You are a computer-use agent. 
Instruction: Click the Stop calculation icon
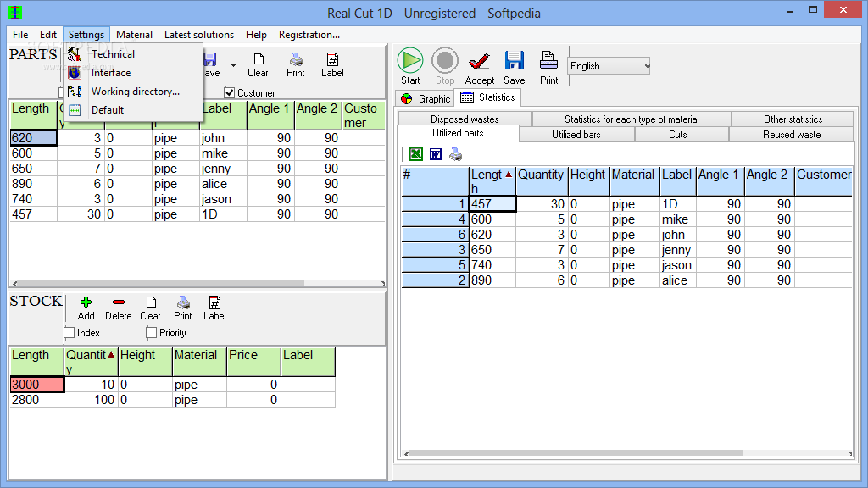(444, 66)
